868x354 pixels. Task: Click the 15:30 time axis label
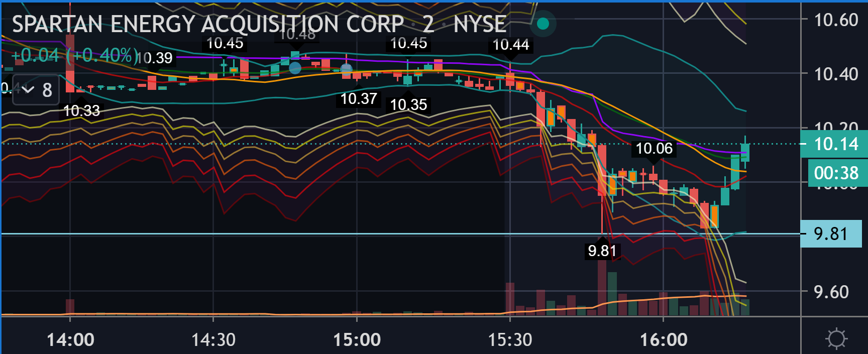(510, 340)
